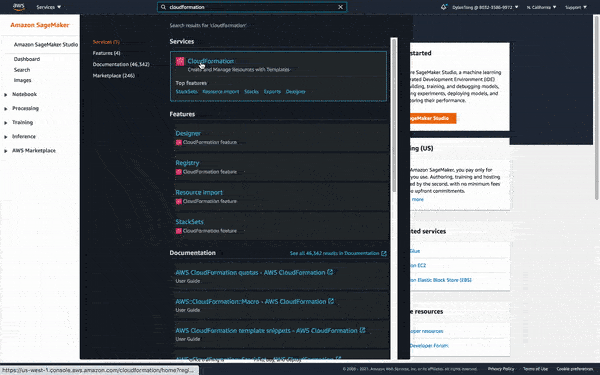Screen dimensions: 600x375
Task: Open the CloudFormation service result
Action: pos(211,61)
